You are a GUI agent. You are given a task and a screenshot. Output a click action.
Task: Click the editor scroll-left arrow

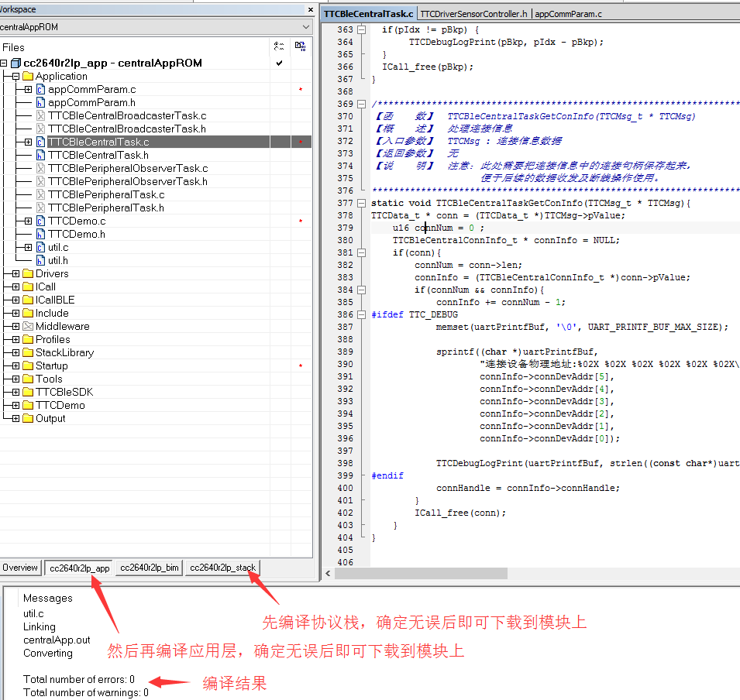point(328,573)
